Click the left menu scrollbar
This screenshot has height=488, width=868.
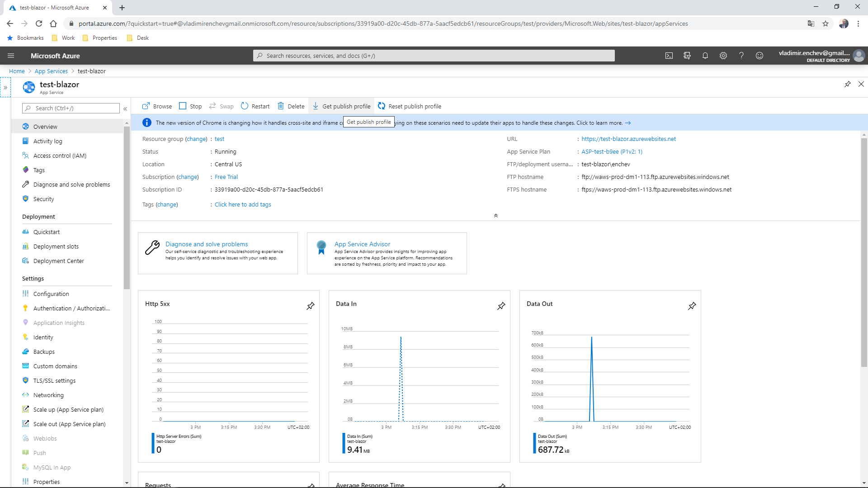[127, 207]
